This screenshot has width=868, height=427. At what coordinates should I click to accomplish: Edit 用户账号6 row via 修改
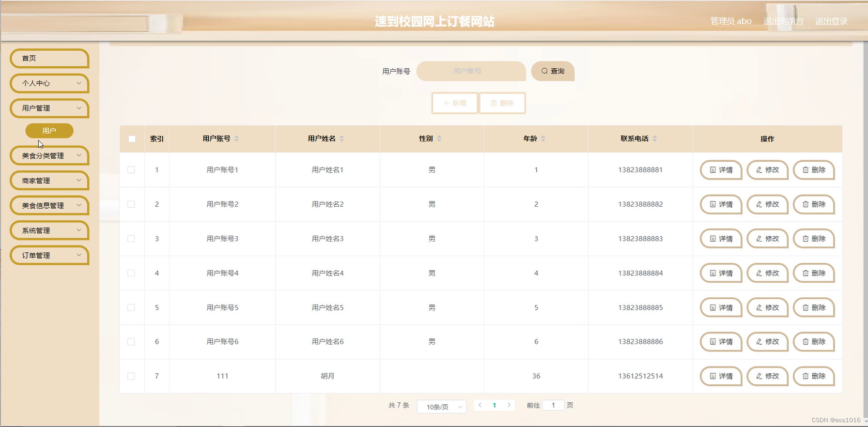767,342
